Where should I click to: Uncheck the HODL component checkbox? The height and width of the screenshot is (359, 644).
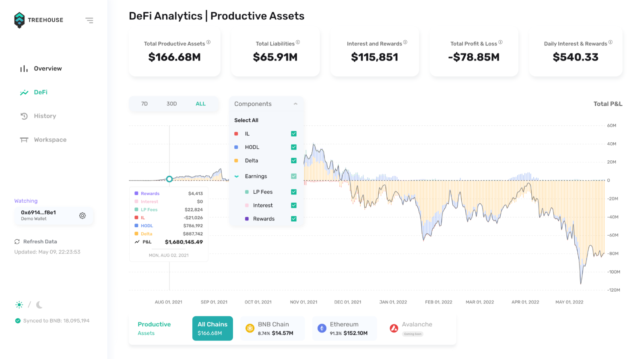(294, 147)
